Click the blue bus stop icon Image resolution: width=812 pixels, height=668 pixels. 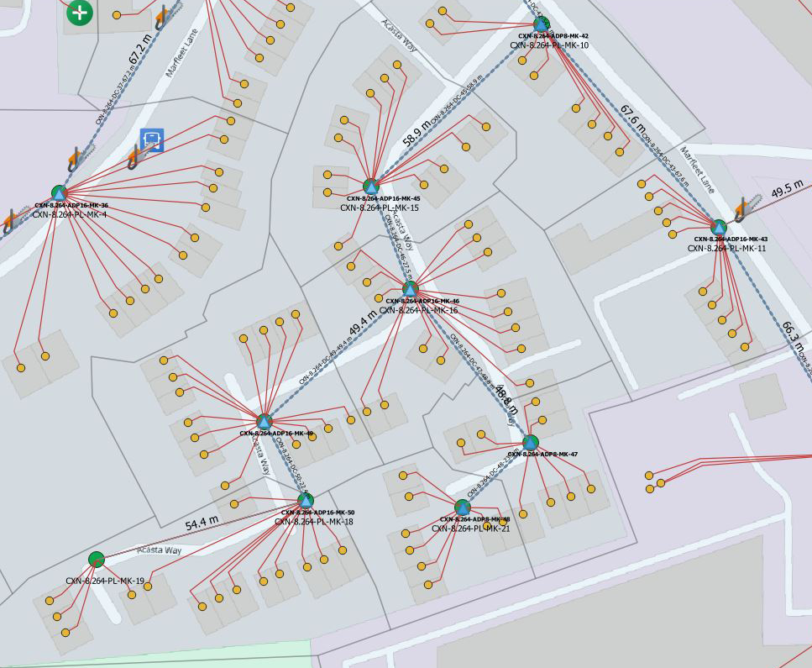(x=152, y=139)
